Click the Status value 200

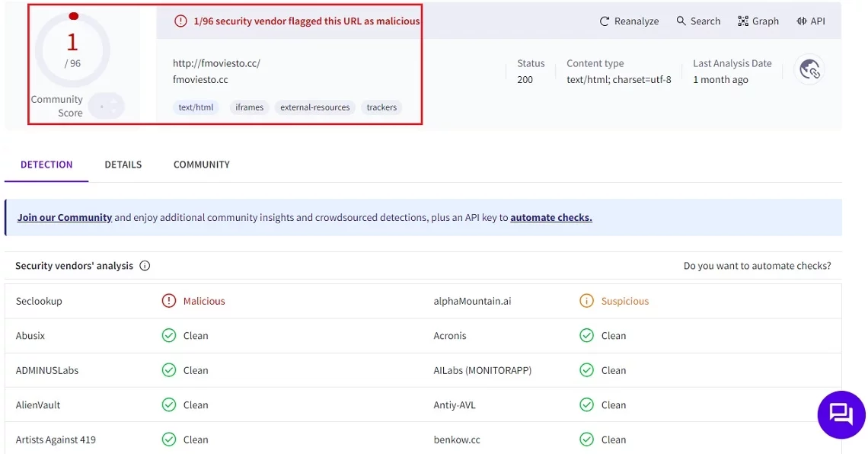coord(525,80)
